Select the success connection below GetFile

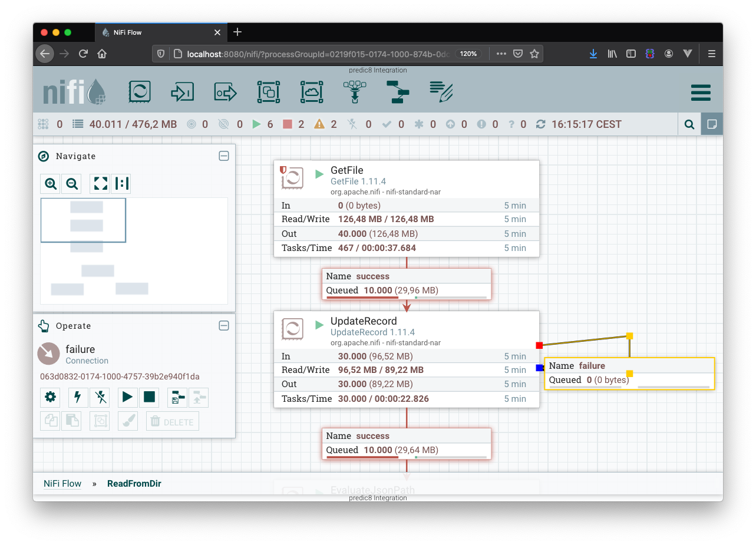pos(407,283)
